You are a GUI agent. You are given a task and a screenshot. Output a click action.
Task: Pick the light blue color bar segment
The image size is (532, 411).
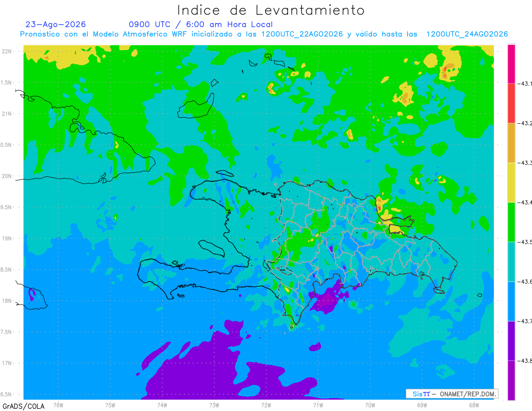point(511,301)
